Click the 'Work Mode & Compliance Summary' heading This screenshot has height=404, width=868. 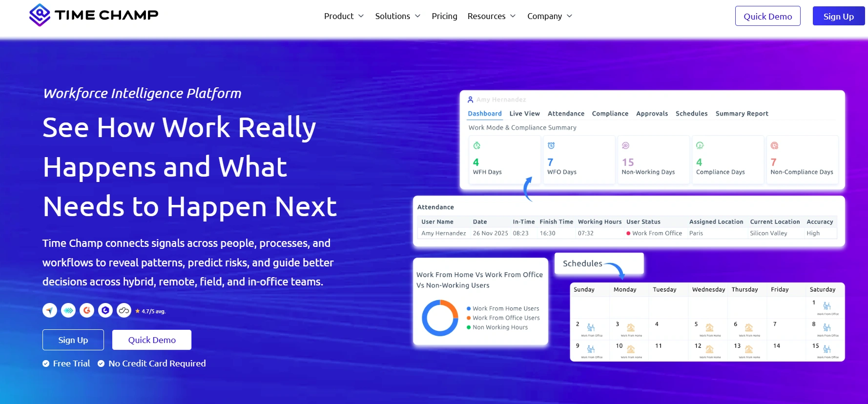click(x=522, y=128)
